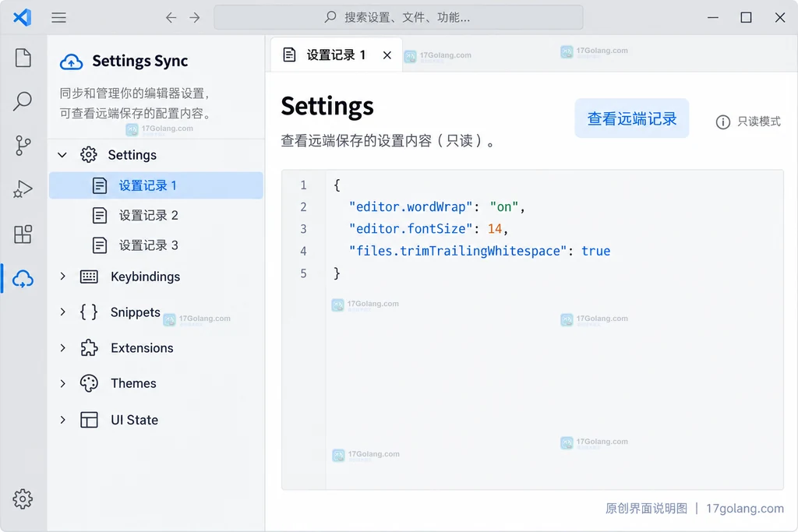Click the UI State layout icon
Screen dimensions: 798x532
(89, 420)
